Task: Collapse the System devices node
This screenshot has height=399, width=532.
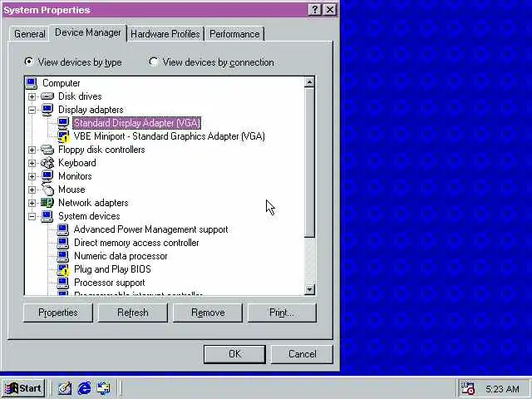Action: (32, 216)
